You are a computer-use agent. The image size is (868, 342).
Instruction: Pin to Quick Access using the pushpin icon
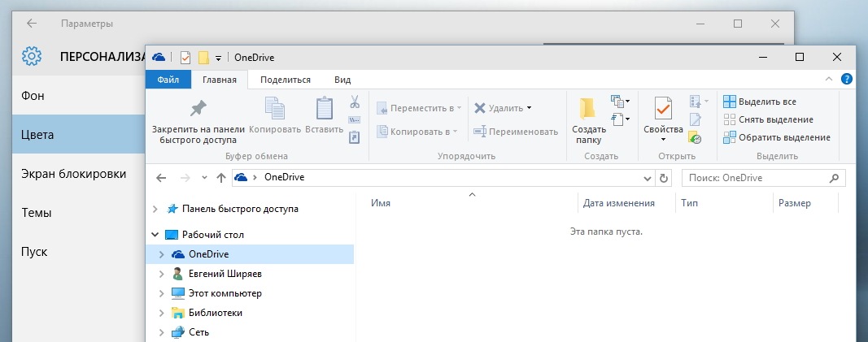point(198,108)
